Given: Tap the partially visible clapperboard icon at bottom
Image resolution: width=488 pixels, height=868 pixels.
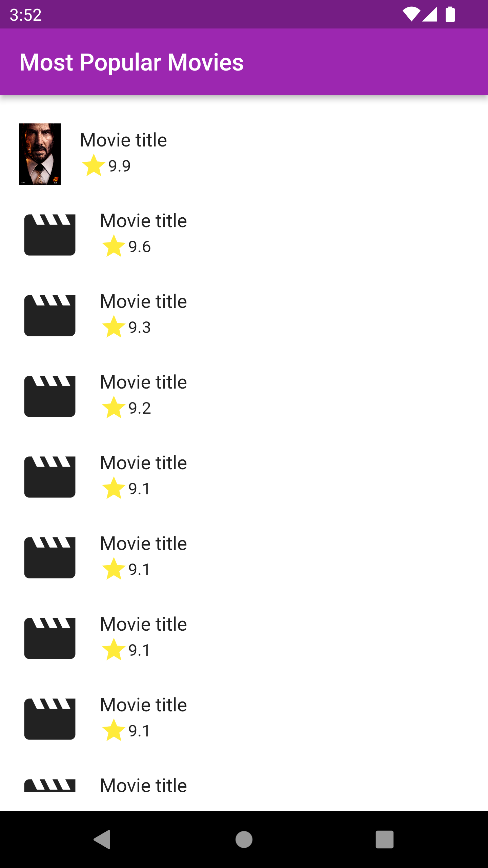Looking at the screenshot, I should pyautogui.click(x=50, y=785).
